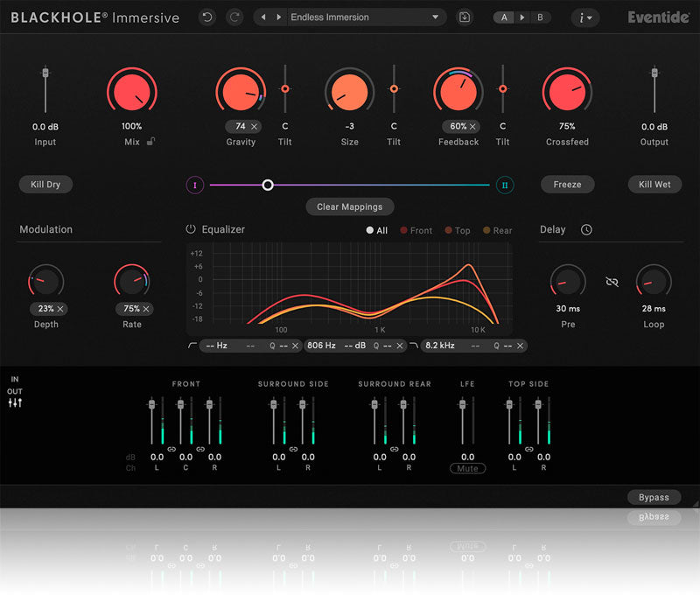Open the info menu dropdown
The image size is (700, 595).
click(584, 17)
